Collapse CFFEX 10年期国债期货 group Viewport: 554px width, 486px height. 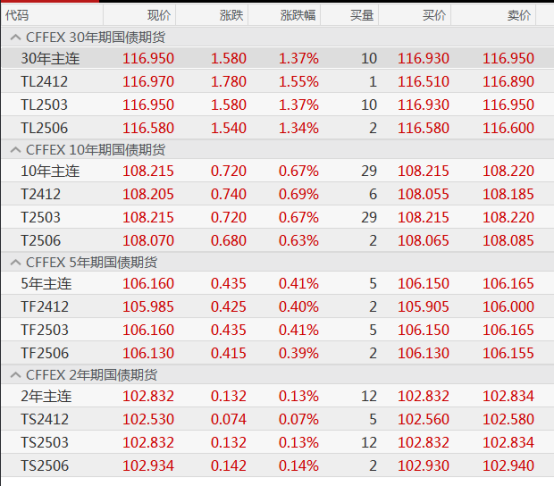click(x=15, y=150)
